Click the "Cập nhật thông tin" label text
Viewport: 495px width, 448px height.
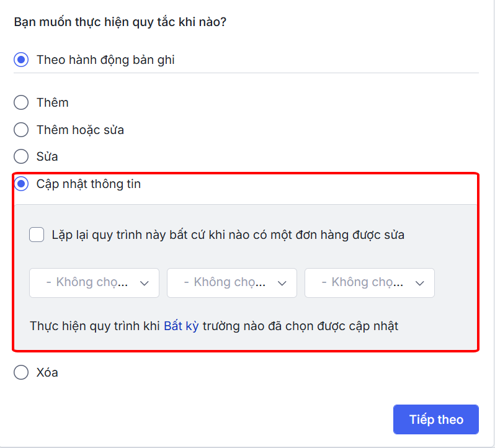[x=89, y=184]
